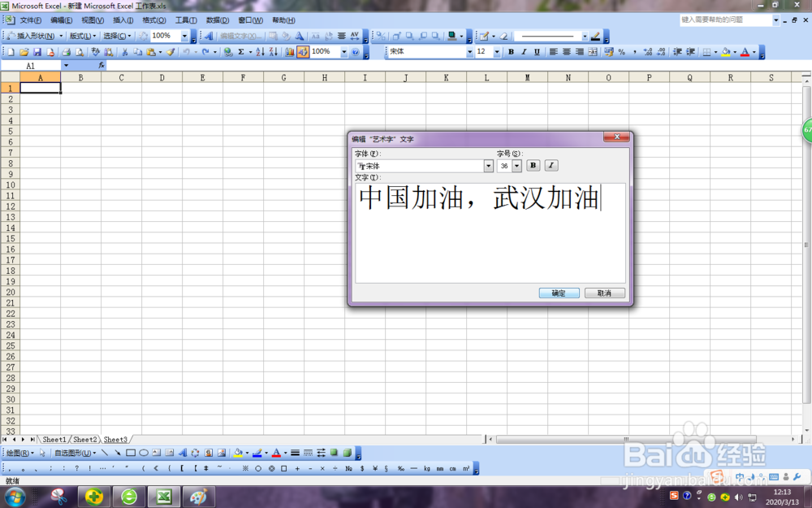Confirm the WordArt text with 确定 button

[x=559, y=293]
